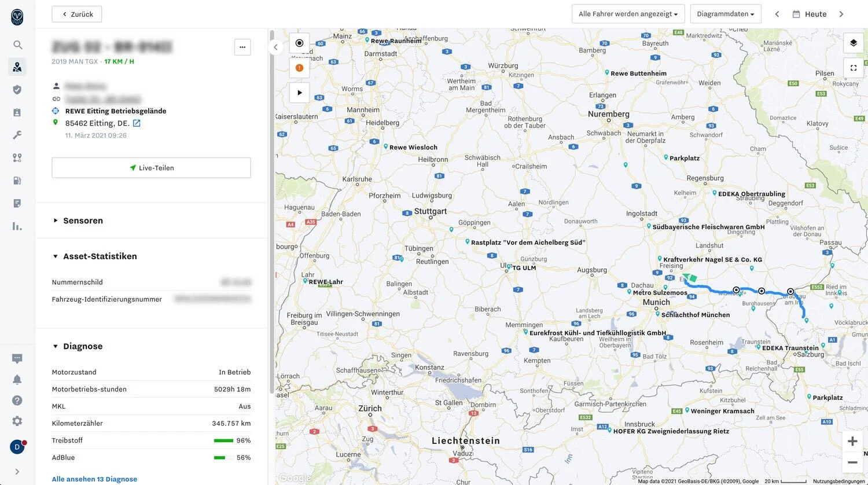
Task: Select the route stop marker nearest Munich
Action: 736,290
